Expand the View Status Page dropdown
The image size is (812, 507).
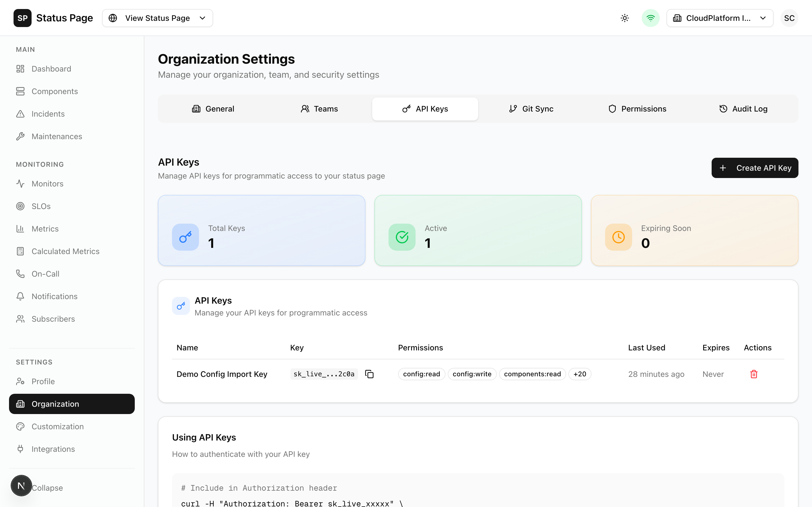click(x=157, y=18)
